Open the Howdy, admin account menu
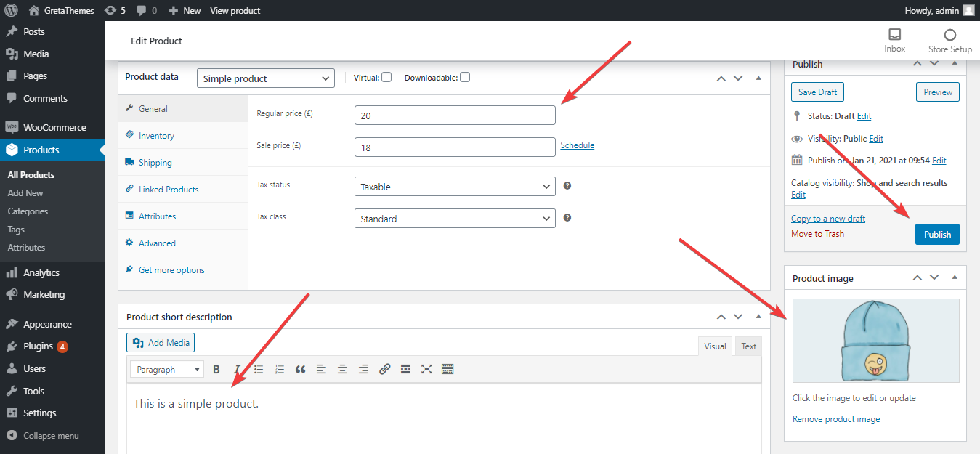This screenshot has width=980, height=454. 939,10
